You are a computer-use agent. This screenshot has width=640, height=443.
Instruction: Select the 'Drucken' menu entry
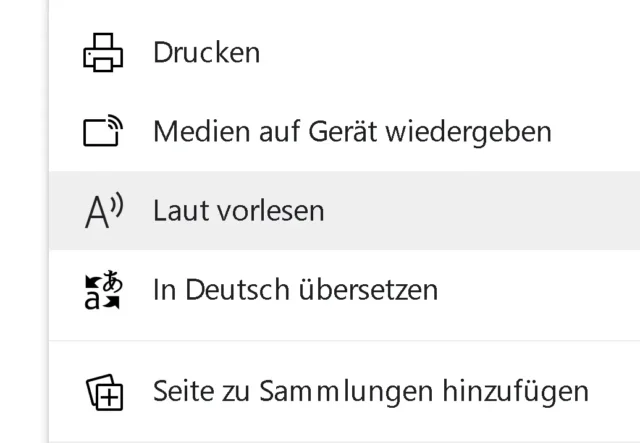[206, 52]
